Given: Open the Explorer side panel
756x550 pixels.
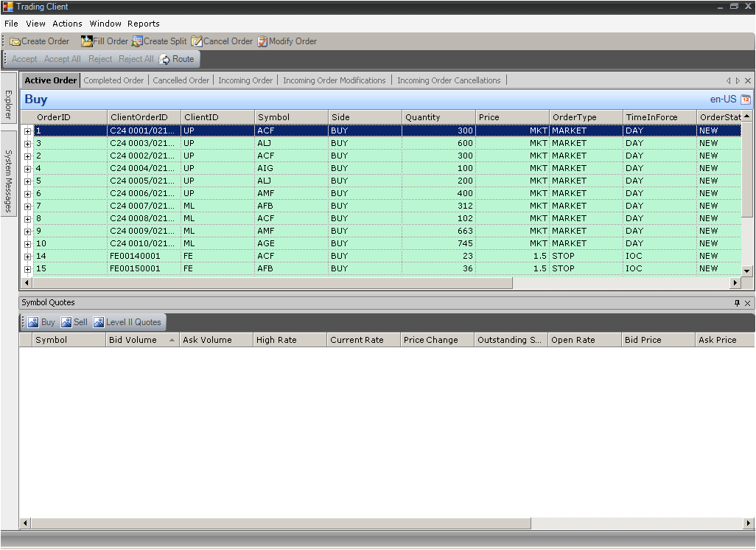Looking at the screenshot, I should point(8,103).
